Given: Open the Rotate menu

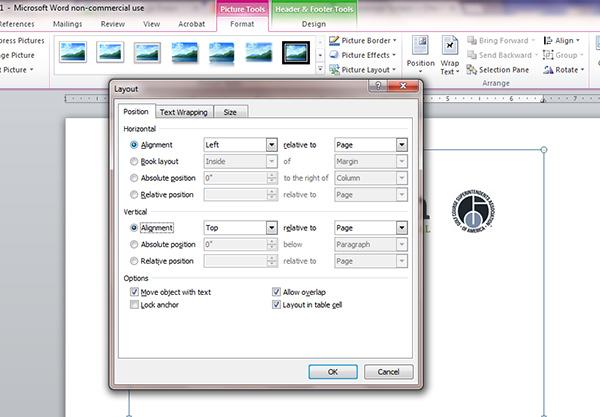Looking at the screenshot, I should pos(564,71).
